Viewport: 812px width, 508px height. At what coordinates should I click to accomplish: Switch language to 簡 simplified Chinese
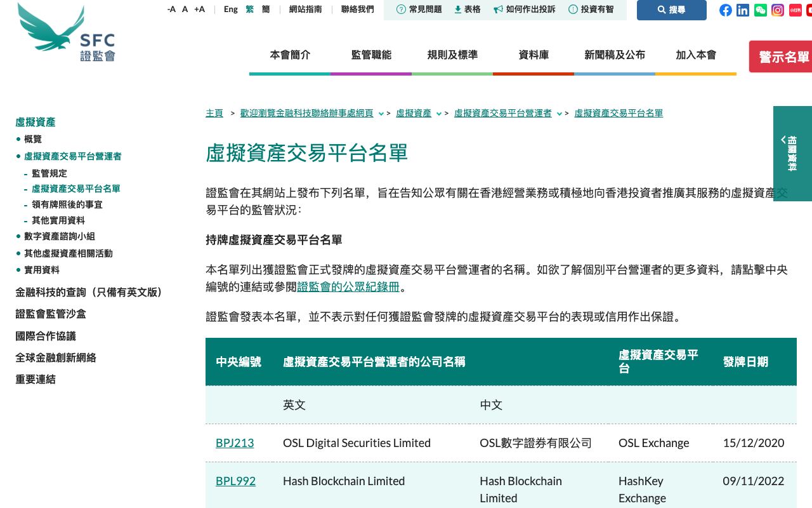(266, 10)
